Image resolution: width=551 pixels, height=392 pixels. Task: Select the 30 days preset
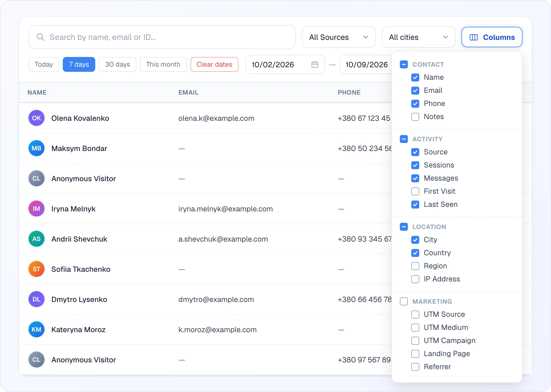point(118,64)
